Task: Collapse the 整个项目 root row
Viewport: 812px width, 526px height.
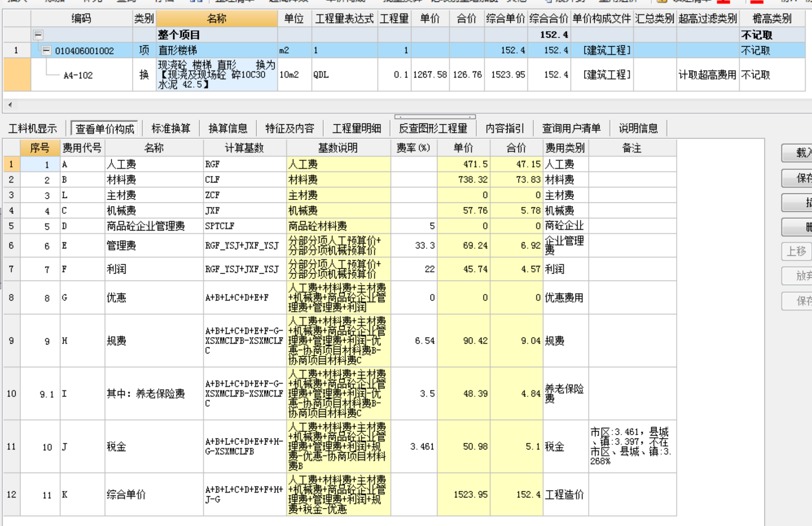Action: [x=38, y=35]
